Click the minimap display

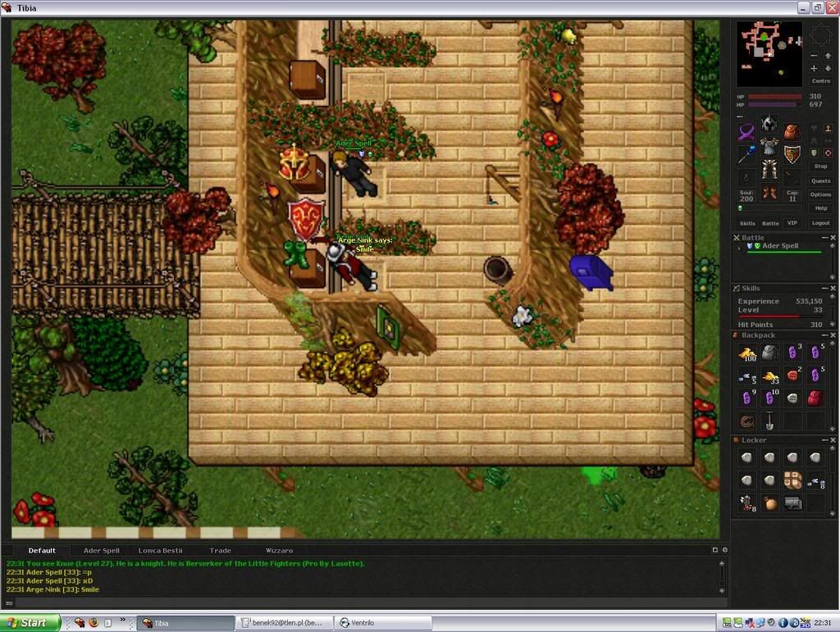click(769, 53)
